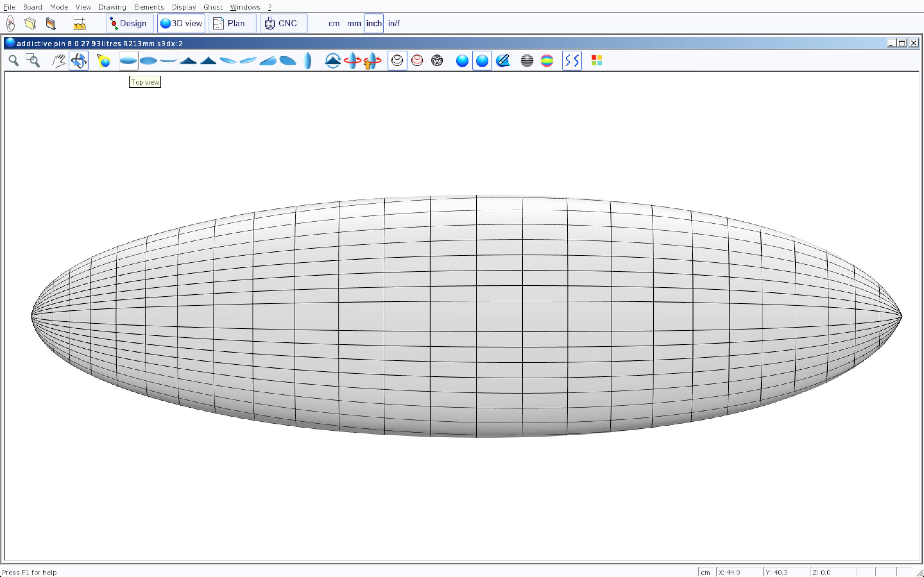Open the CNC mode tab

click(283, 23)
